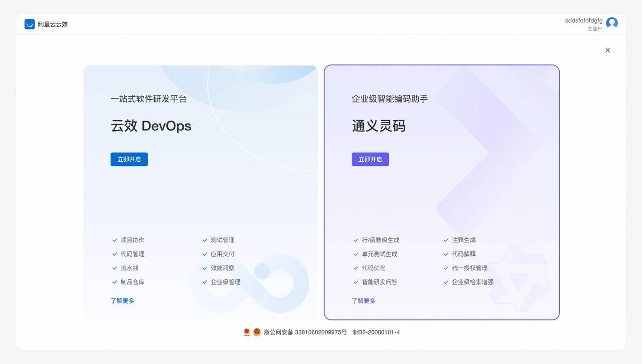Click the 阿里云云效 title text
The height and width of the screenshot is (364, 642).
click(x=53, y=25)
